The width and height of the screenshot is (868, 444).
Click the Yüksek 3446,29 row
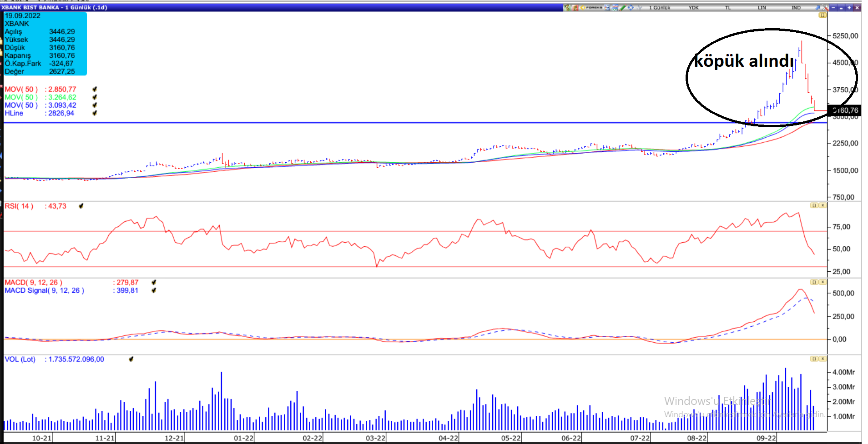[x=40, y=40]
